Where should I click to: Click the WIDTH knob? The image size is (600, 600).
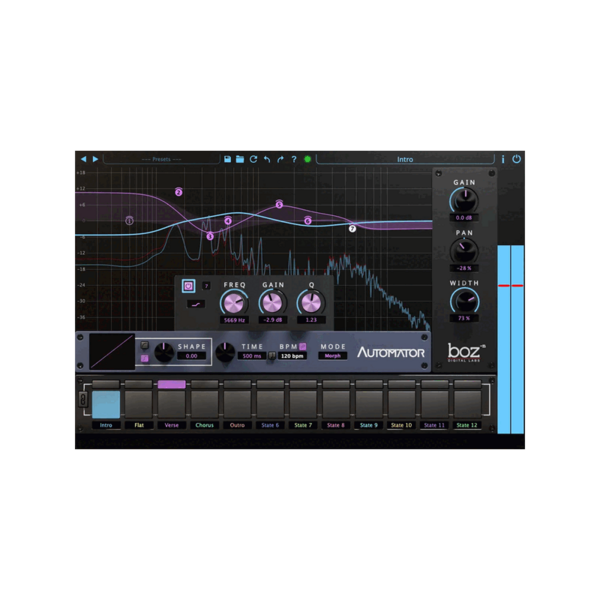coord(465,301)
